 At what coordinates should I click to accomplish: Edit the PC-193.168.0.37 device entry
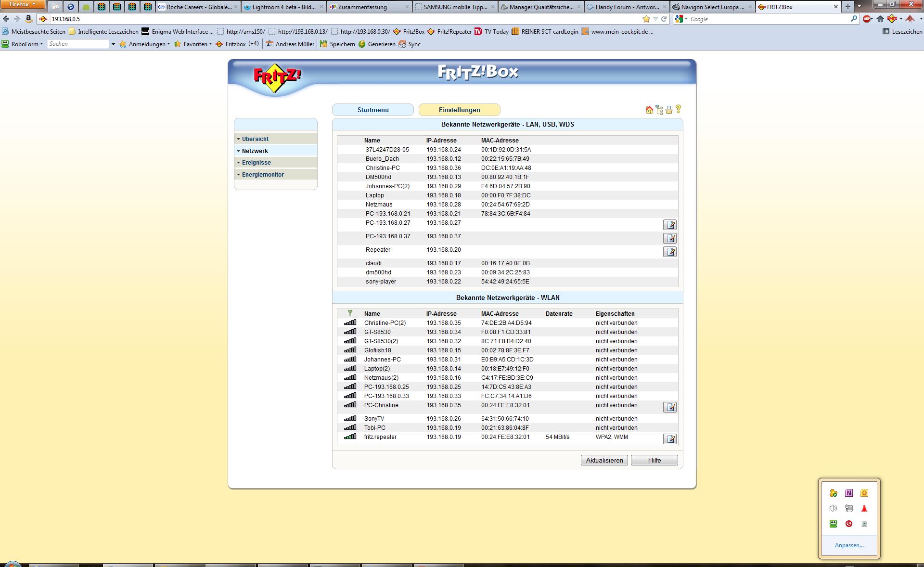670,238
